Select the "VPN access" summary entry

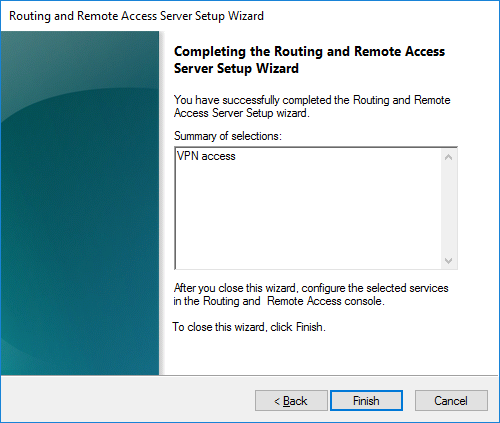click(206, 156)
